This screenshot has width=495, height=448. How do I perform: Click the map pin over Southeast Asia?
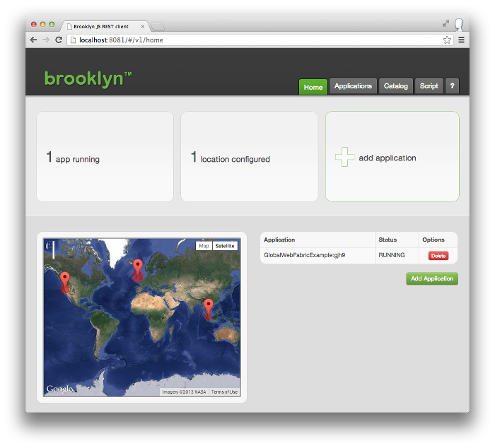coord(208,307)
